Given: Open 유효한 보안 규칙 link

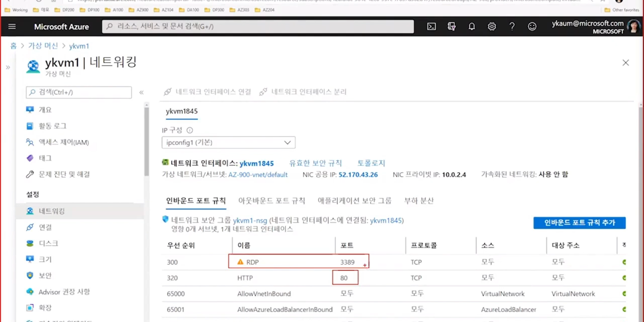Looking at the screenshot, I should pyautogui.click(x=315, y=163).
